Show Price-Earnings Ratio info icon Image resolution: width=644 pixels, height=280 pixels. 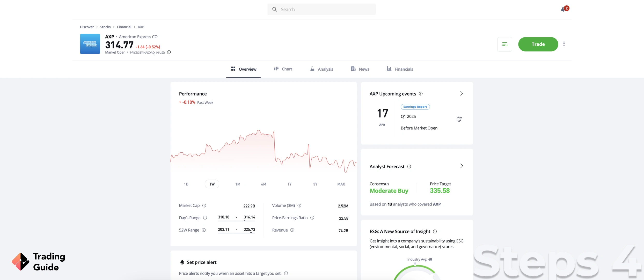[312, 218]
